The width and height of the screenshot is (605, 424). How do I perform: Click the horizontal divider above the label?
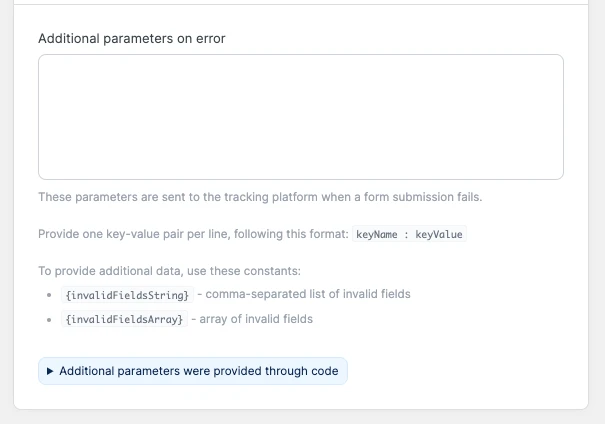[300, 5]
